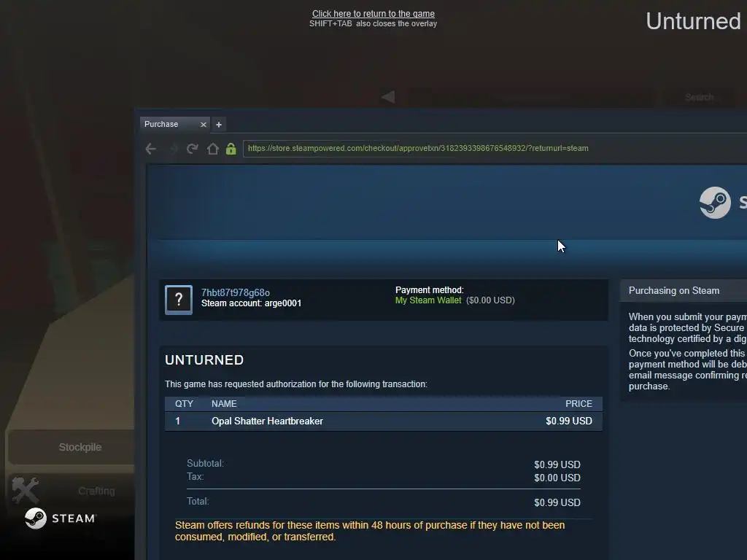Screen dimensions: 747x560
Task: Click the quantity 1 cell
Action: pos(178,421)
